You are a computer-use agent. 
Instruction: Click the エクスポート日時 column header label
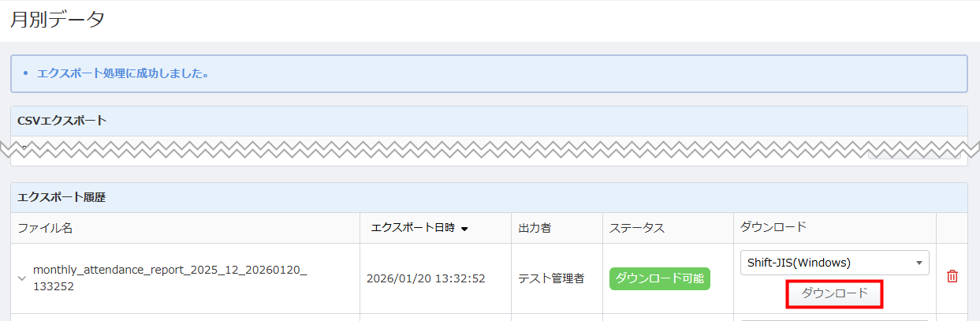(x=412, y=228)
